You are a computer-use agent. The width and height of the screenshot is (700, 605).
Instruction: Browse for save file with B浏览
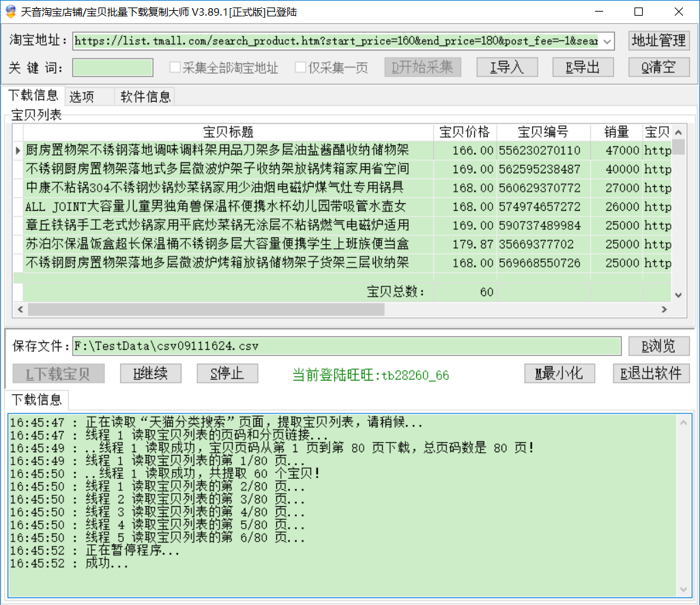pyautogui.click(x=658, y=346)
